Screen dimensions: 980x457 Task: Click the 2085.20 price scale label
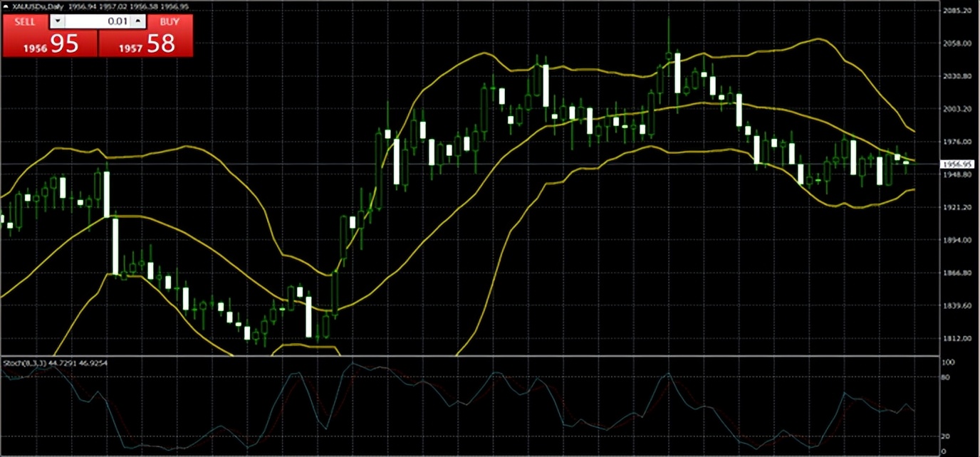coord(956,11)
